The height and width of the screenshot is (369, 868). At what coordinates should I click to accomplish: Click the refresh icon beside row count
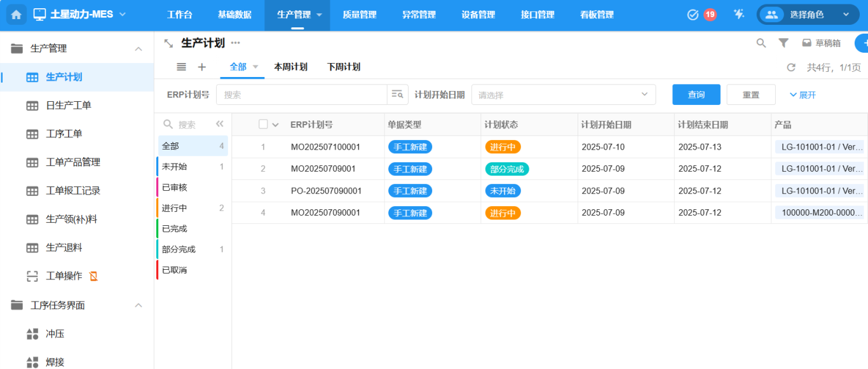(791, 67)
